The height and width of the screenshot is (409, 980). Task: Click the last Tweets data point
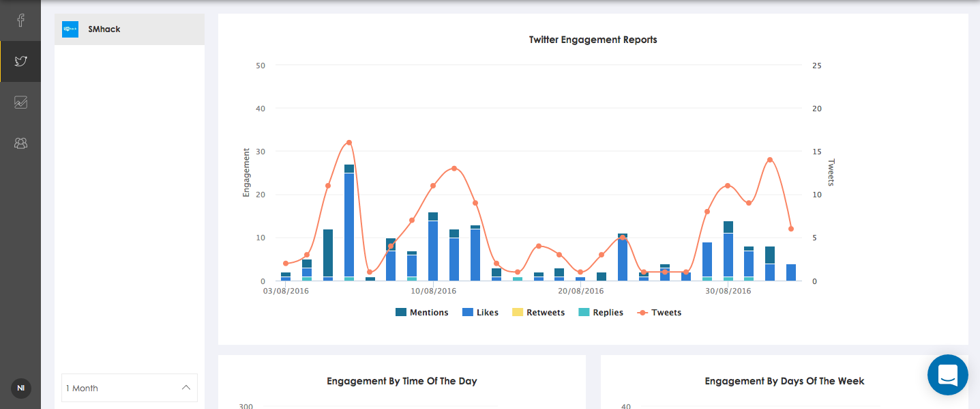tap(791, 229)
